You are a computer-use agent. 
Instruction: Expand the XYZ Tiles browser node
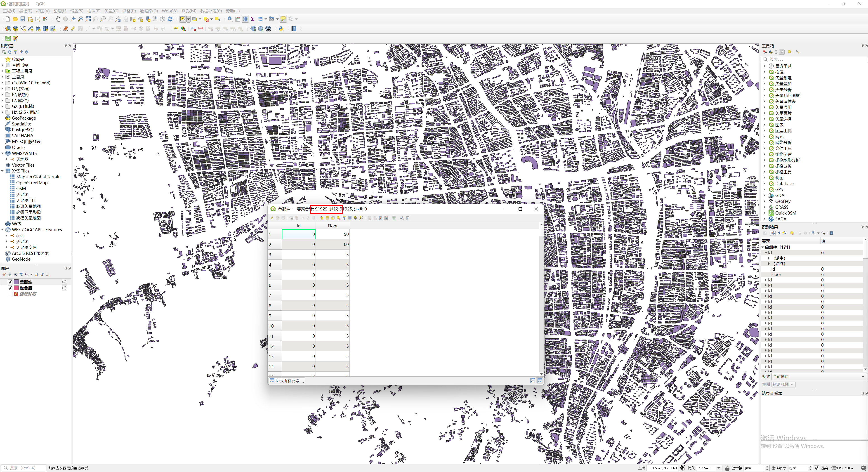(2, 171)
